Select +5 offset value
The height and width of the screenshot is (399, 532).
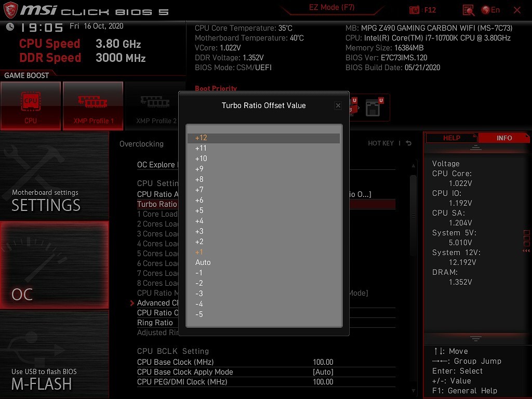coord(263,210)
